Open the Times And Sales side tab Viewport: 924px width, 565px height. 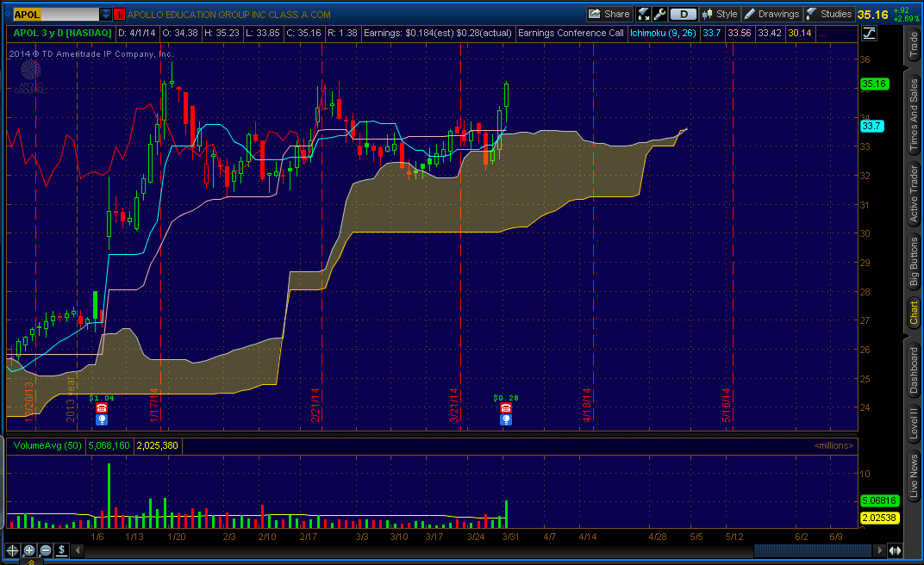click(x=914, y=115)
